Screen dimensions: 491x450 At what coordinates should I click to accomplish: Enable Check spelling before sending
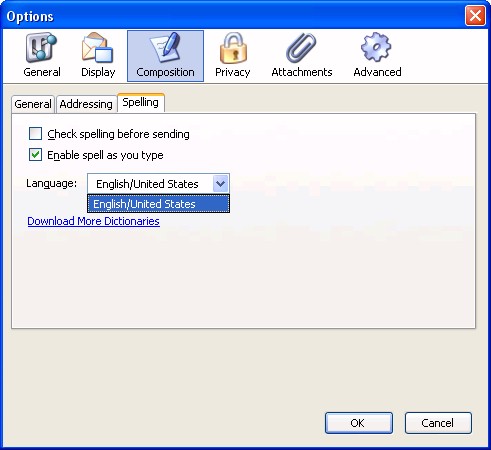click(35, 134)
